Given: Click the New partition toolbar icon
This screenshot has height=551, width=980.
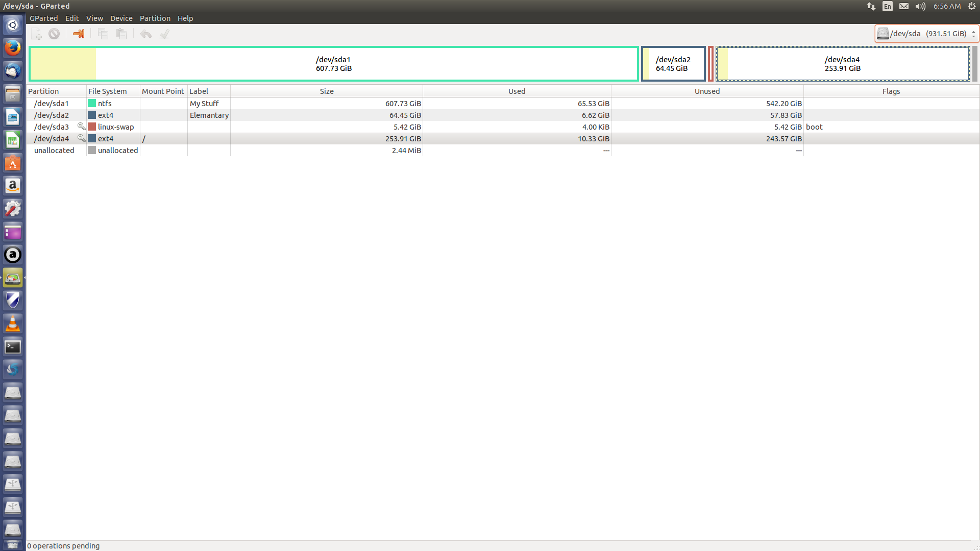Looking at the screenshot, I should (37, 34).
